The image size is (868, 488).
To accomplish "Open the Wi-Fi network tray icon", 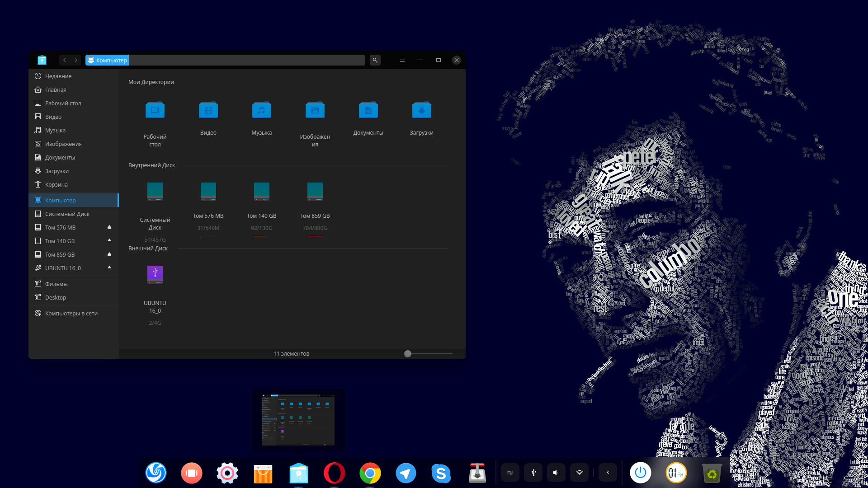I will click(x=580, y=473).
